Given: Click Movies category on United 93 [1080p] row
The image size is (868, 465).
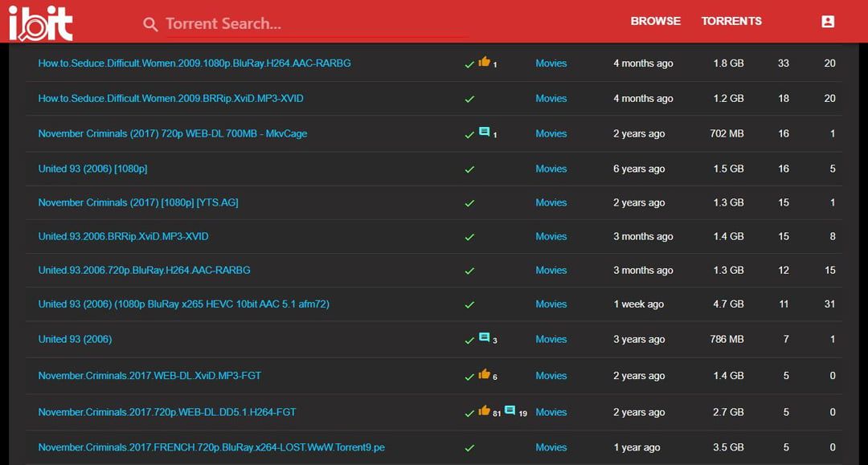Looking at the screenshot, I should [551, 169].
